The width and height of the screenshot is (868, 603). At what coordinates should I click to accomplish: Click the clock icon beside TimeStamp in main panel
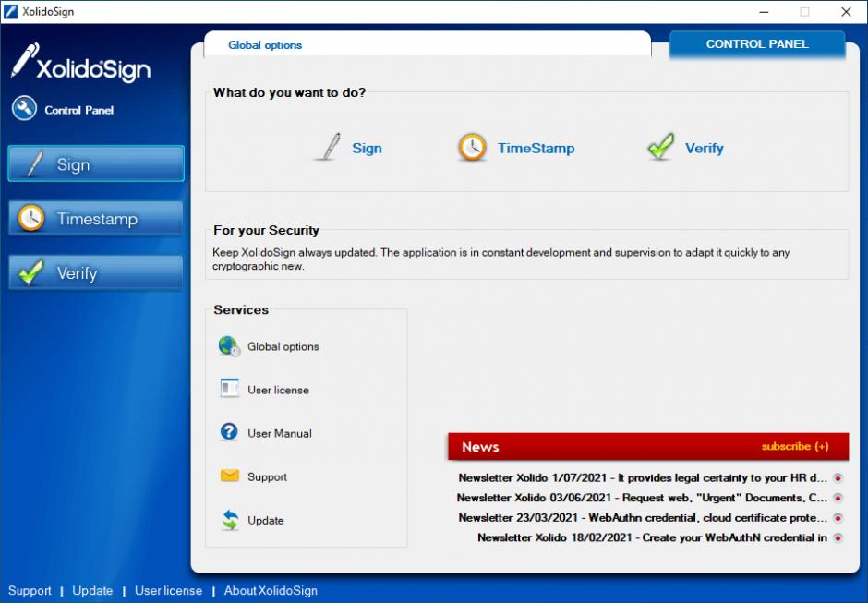tap(472, 148)
